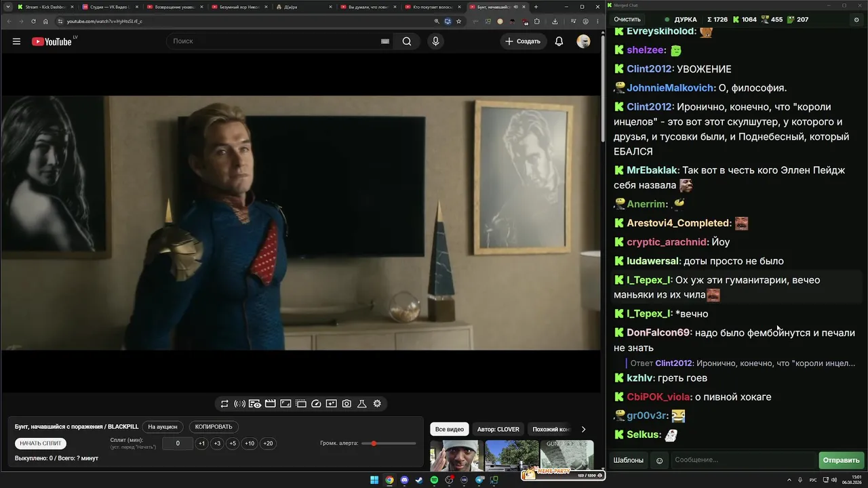Switch to the 'Кто покупает волосы' tab
The image size is (868, 488).
(x=432, y=7)
